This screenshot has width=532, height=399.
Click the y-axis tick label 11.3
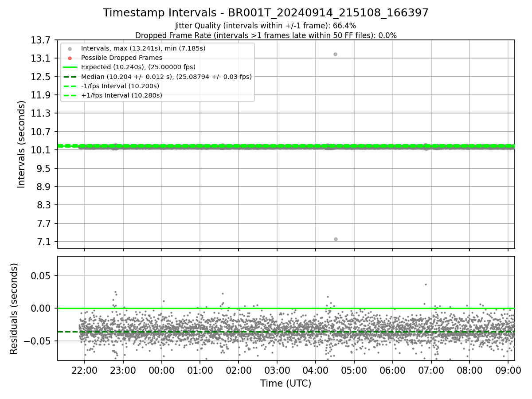(x=42, y=113)
